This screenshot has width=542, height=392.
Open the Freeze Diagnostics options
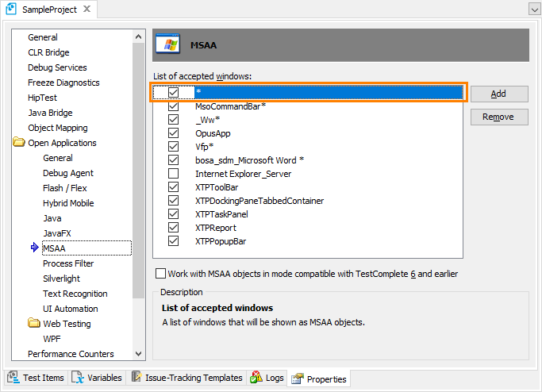click(63, 83)
